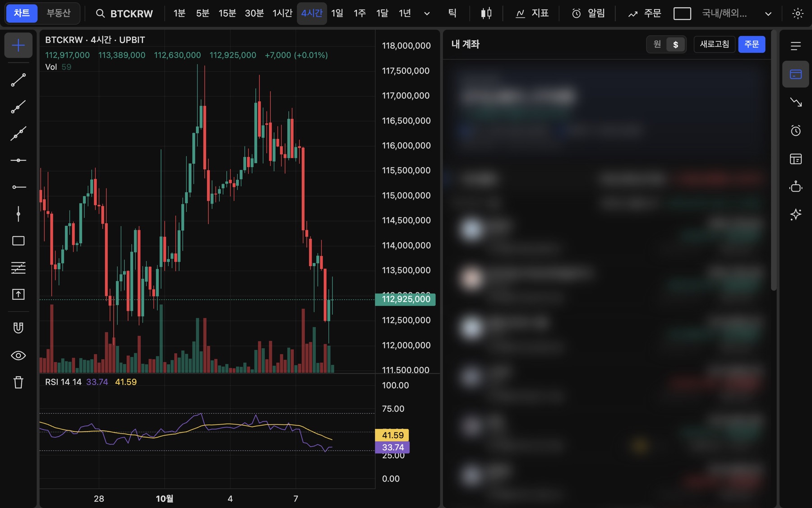Viewport: 812px width, 508px height.
Task: Open the BTCKRW symbol search
Action: [125, 14]
